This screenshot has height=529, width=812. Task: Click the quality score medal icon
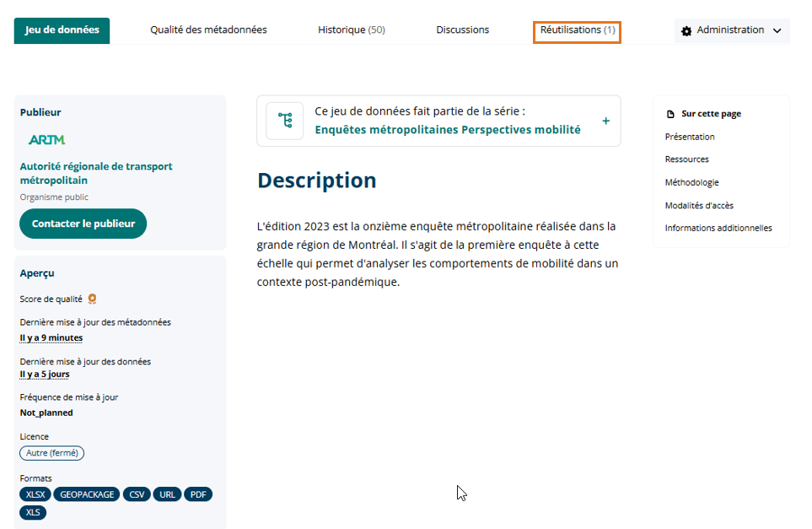coord(92,299)
